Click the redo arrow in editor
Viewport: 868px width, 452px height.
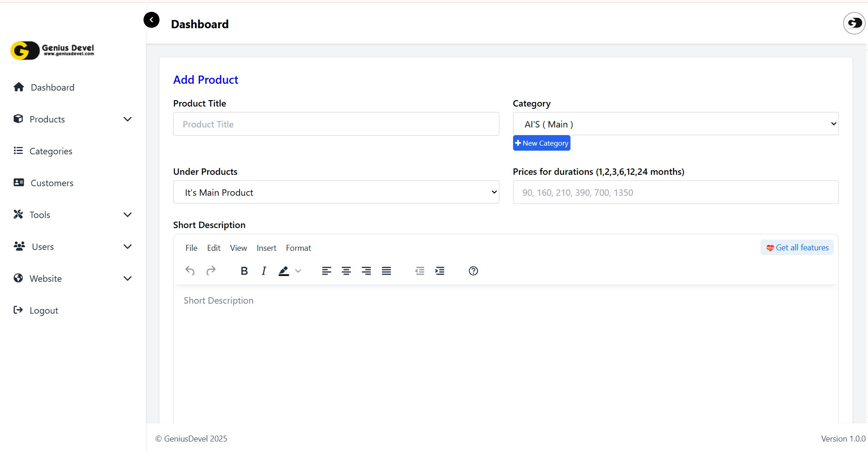tap(211, 271)
